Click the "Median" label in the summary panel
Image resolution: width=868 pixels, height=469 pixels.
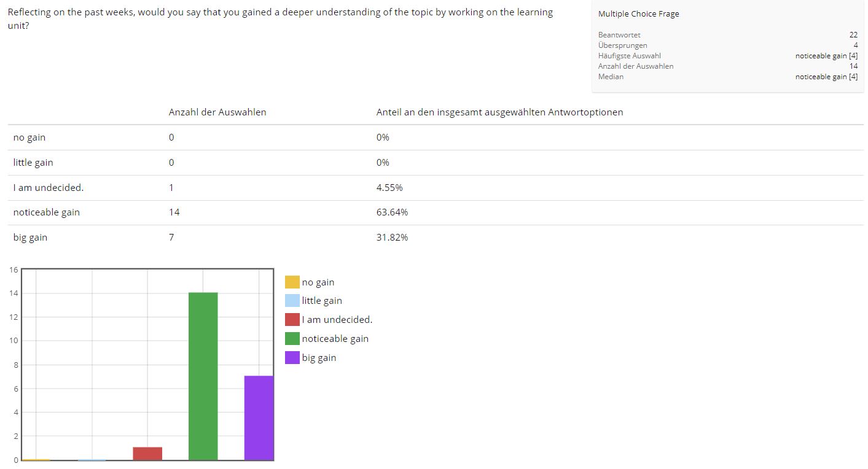click(611, 77)
